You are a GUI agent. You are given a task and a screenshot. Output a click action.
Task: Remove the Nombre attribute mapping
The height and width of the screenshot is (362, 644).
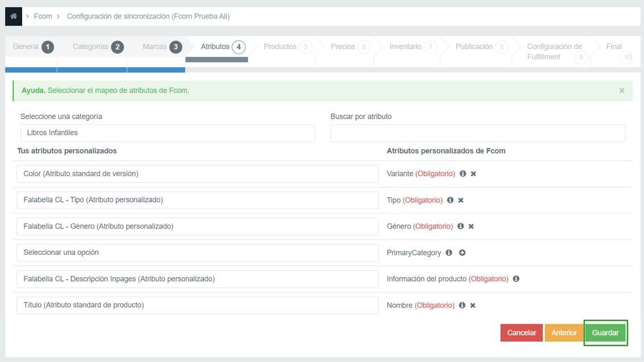[473, 306]
